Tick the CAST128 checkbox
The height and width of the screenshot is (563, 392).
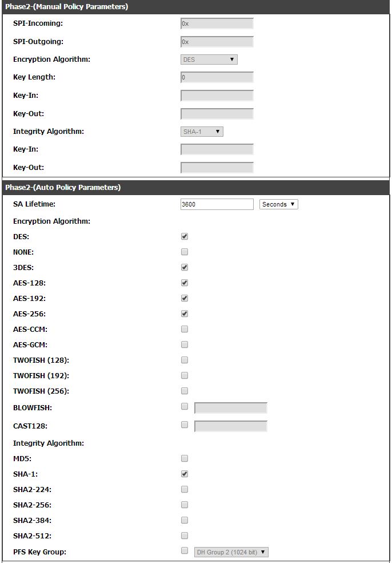tap(184, 425)
